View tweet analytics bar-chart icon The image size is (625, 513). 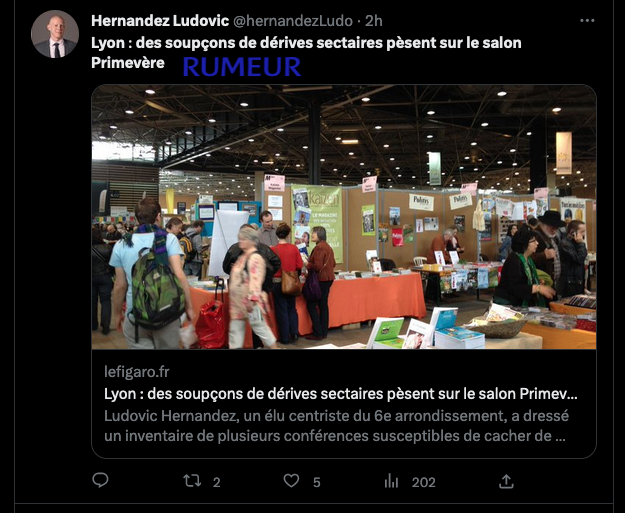point(391,482)
